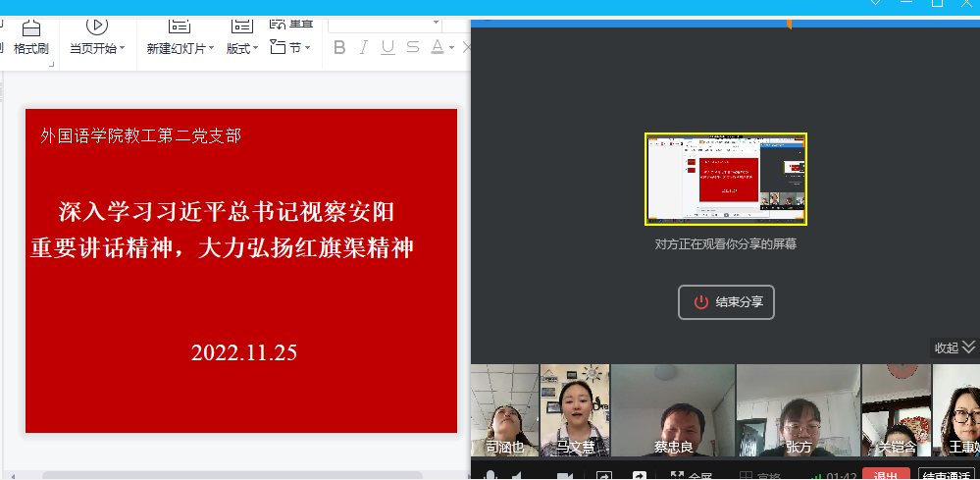Toggle the camera in call bar
Viewport: 980px width, 480px height.
(x=564, y=476)
